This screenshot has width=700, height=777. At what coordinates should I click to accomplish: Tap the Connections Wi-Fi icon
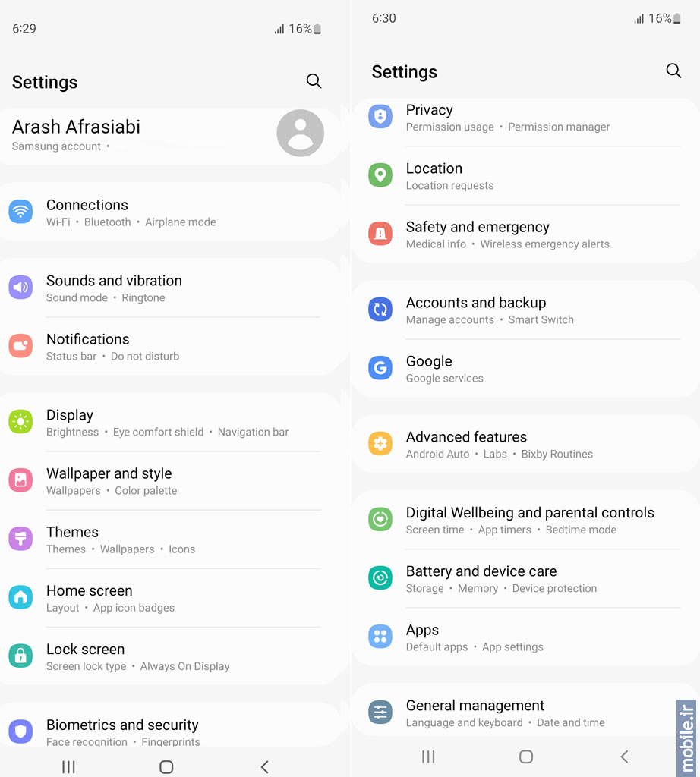click(x=20, y=212)
